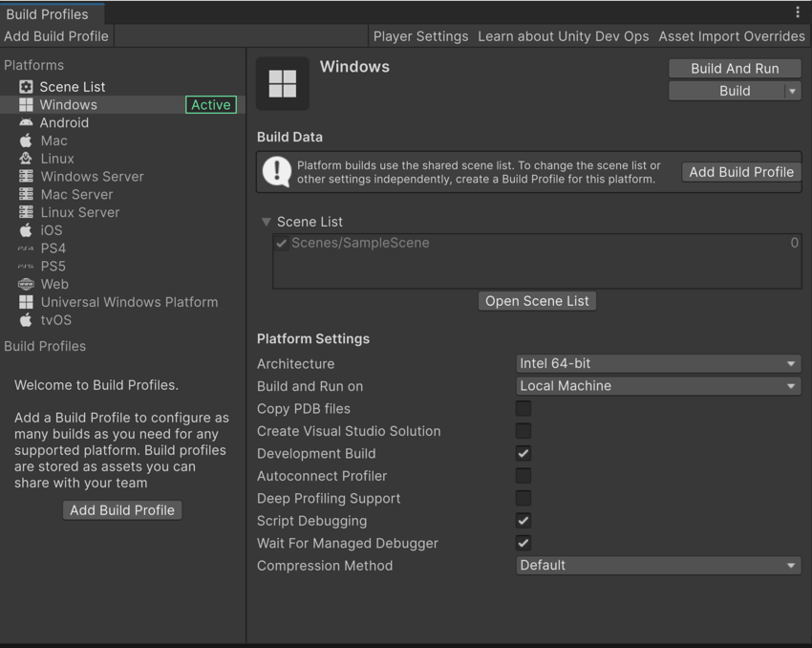The height and width of the screenshot is (648, 812).
Task: Click the Linux penguin icon
Action: click(x=26, y=159)
